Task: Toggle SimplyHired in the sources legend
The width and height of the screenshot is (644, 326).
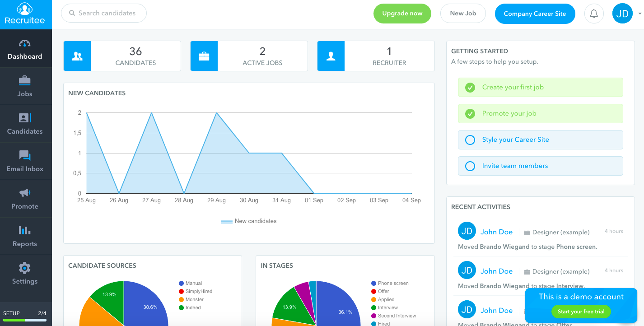Action: [x=196, y=292]
